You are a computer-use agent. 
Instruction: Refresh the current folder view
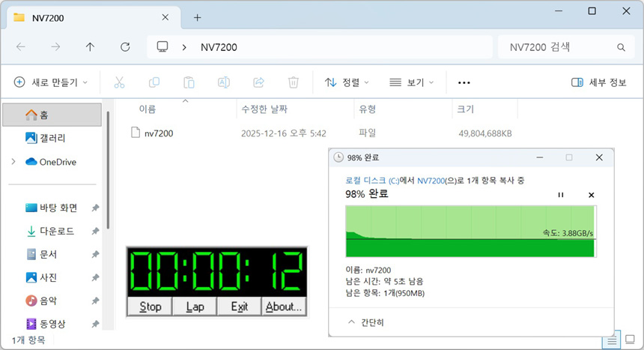pyautogui.click(x=125, y=47)
